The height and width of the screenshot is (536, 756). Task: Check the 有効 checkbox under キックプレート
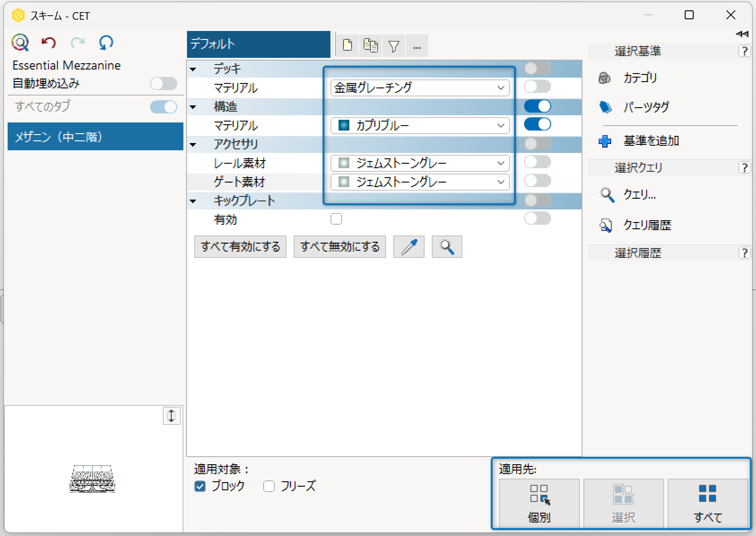[336, 219]
